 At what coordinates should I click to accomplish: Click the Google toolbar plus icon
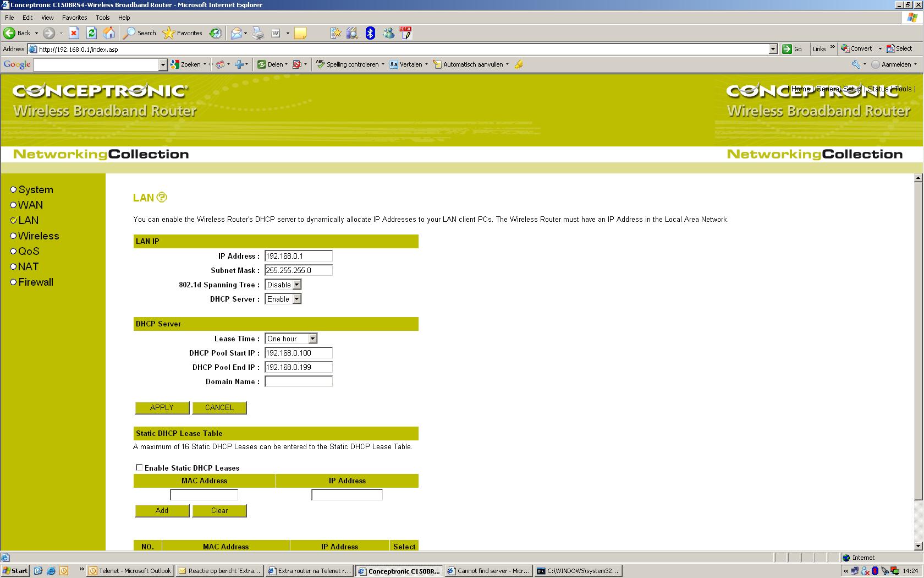(x=239, y=64)
